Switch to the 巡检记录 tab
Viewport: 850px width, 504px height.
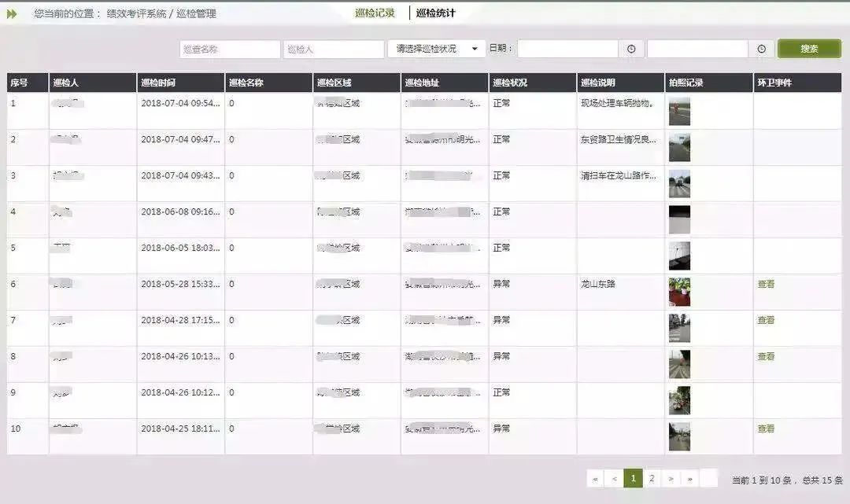374,13
